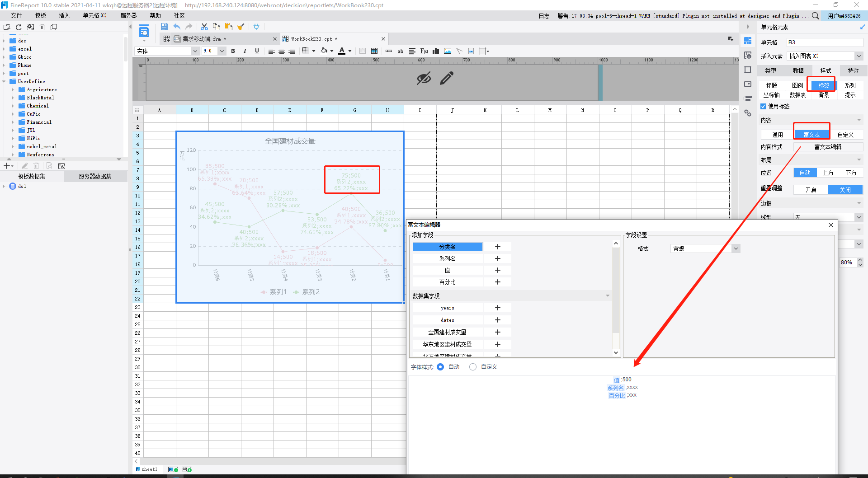Switch to the 特效 tab in the chart panel
868x478 pixels.
(x=853, y=70)
